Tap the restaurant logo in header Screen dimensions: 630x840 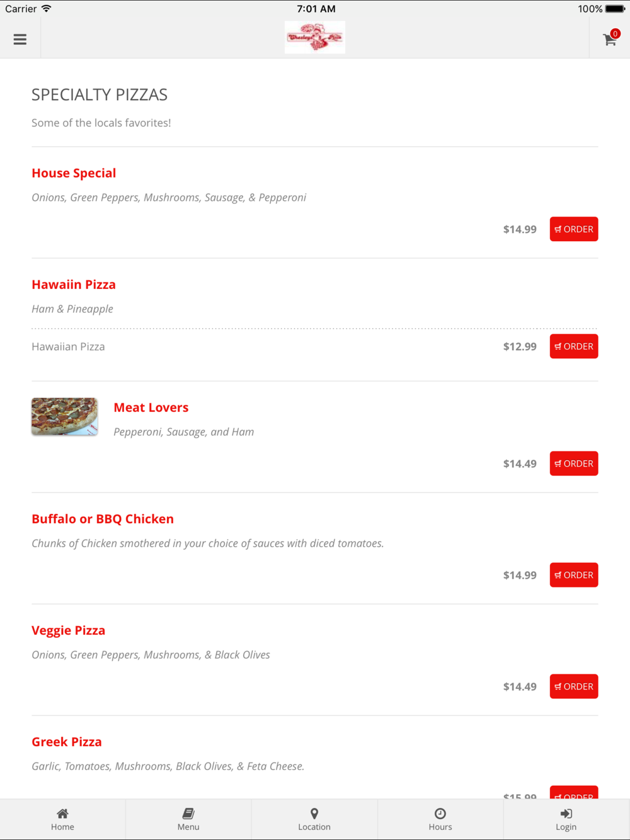(315, 37)
